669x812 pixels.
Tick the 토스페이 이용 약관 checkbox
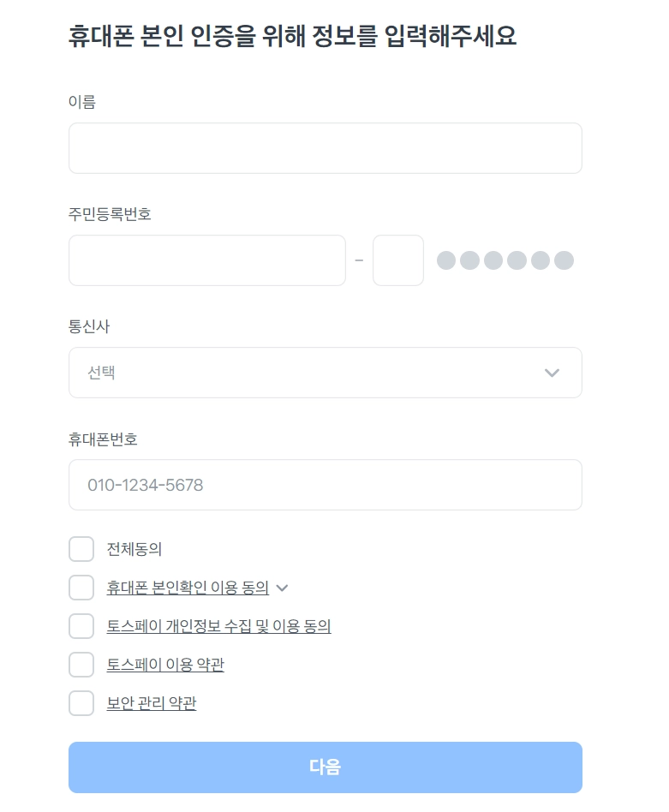[81, 665]
